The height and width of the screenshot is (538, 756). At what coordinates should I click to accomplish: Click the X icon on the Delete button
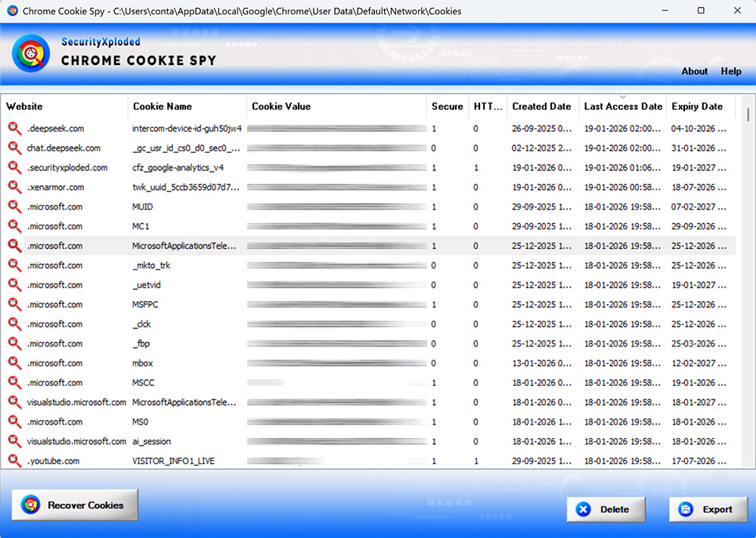[x=584, y=509]
